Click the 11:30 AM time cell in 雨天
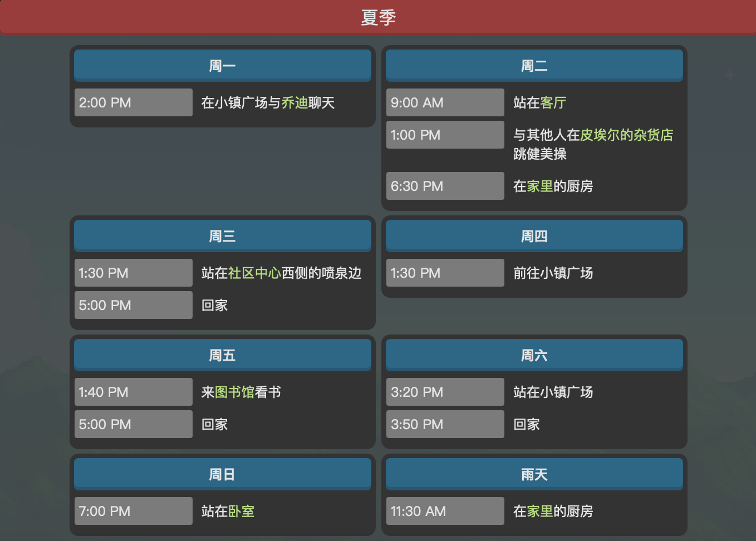756x541 pixels. pos(445,511)
